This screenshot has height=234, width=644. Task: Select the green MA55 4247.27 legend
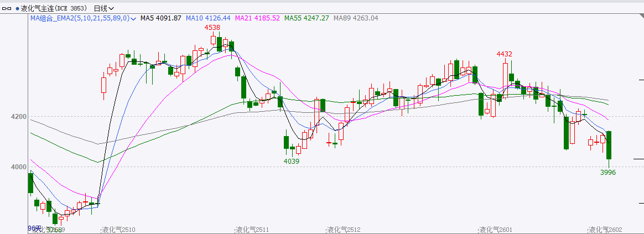click(x=307, y=18)
